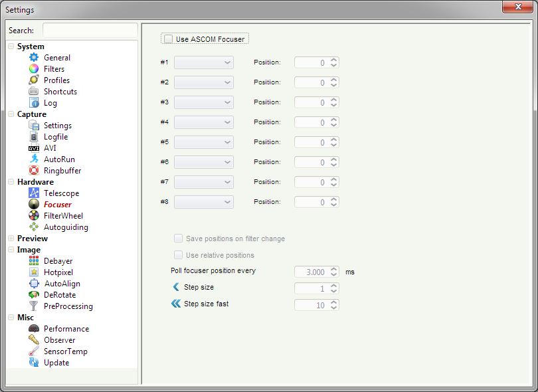This screenshot has width=538, height=392.
Task: Open the Debayer page label
Action: click(x=58, y=261)
